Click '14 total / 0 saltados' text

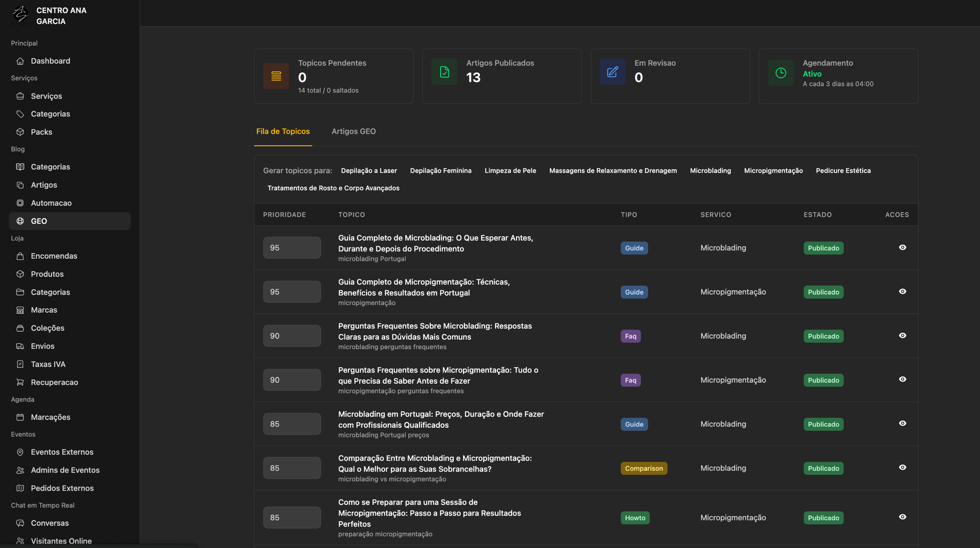328,91
